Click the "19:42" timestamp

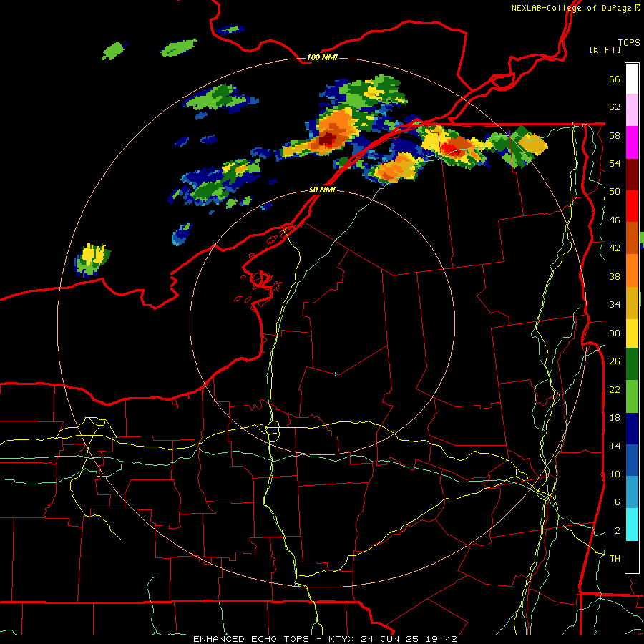(x=441, y=639)
